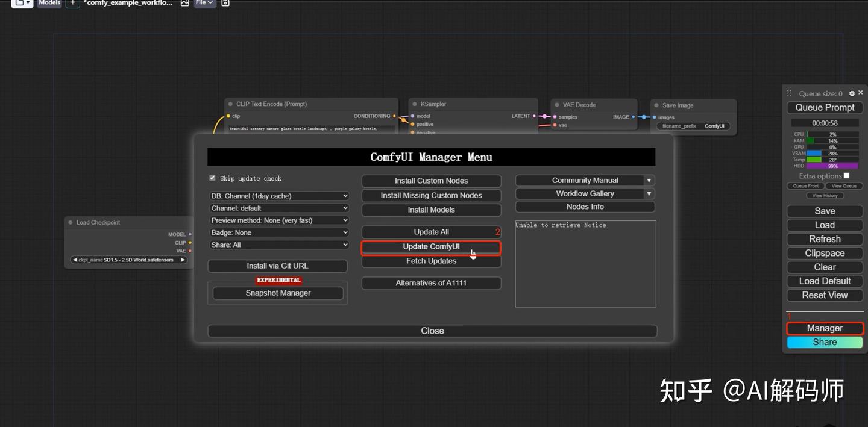Image resolution: width=868 pixels, height=427 pixels.
Task: Switch to the comfy_example_workflow tab
Action: [x=128, y=3]
